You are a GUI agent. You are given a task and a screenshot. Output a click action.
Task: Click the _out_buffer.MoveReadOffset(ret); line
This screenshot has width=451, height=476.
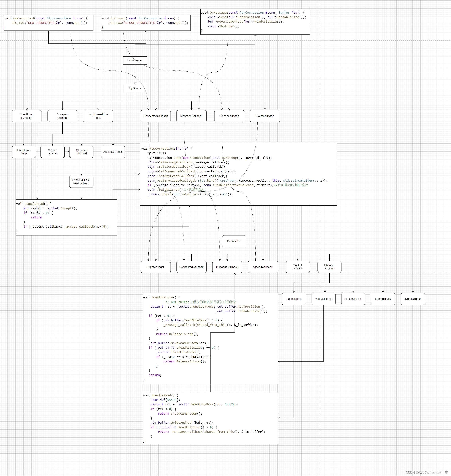click(x=178, y=343)
